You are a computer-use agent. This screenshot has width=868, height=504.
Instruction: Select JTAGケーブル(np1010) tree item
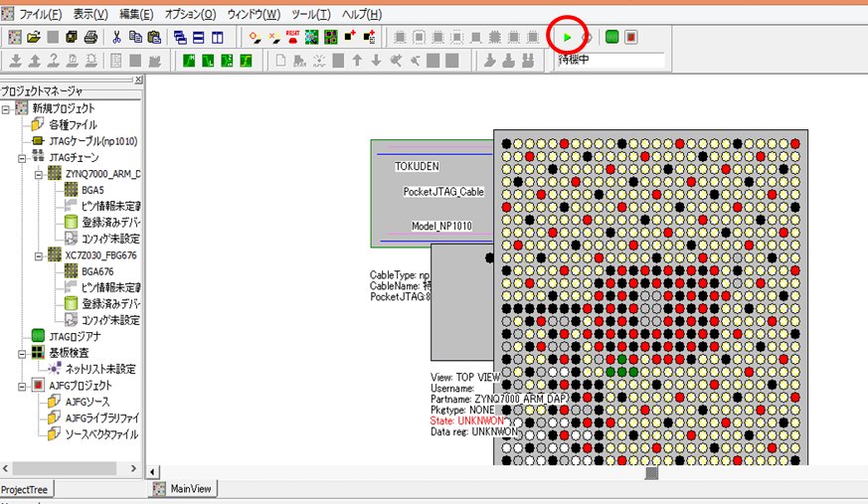point(92,141)
